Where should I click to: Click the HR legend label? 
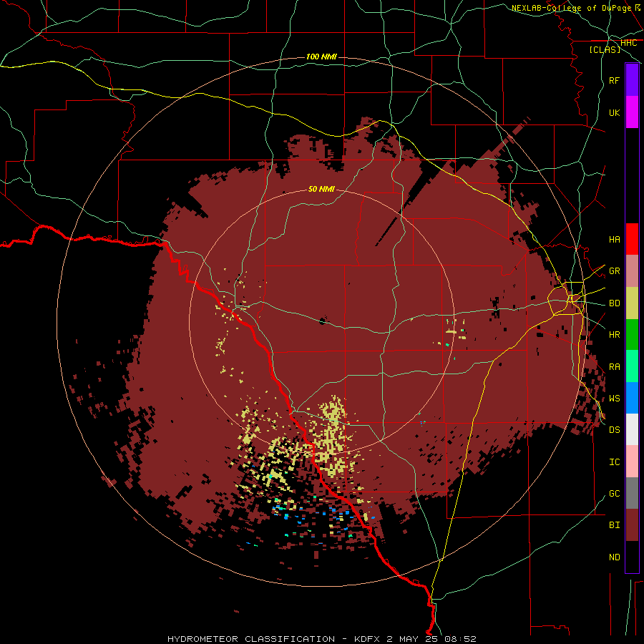pos(615,335)
